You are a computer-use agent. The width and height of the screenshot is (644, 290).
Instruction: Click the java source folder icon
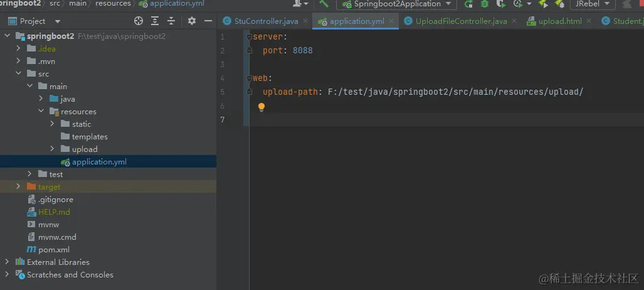point(54,99)
